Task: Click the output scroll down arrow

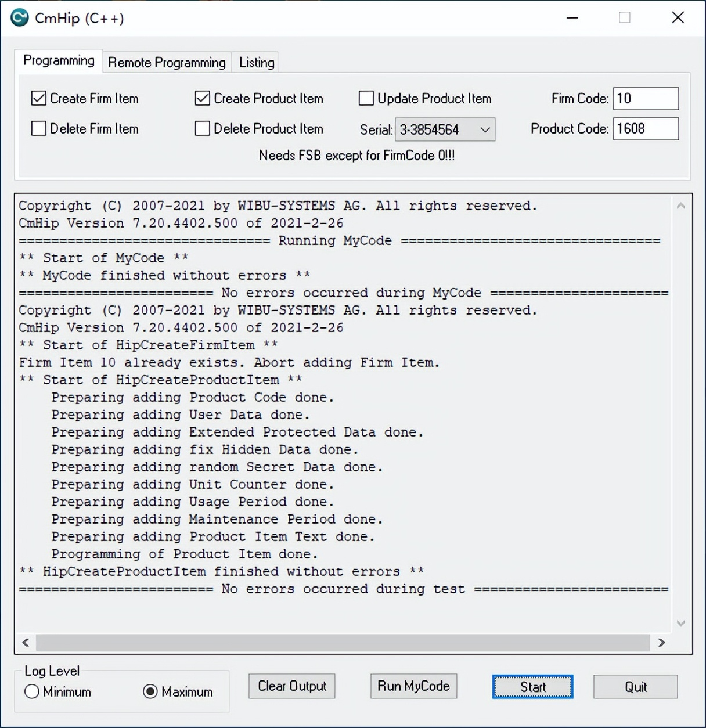Action: tap(681, 624)
